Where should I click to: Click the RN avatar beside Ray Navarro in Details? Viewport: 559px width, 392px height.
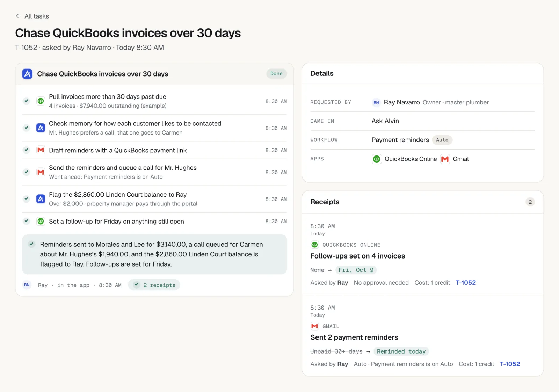[376, 102]
